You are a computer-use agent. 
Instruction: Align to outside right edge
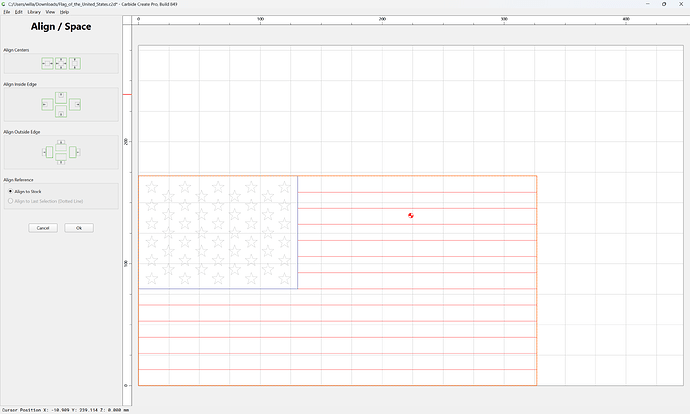tap(74, 152)
